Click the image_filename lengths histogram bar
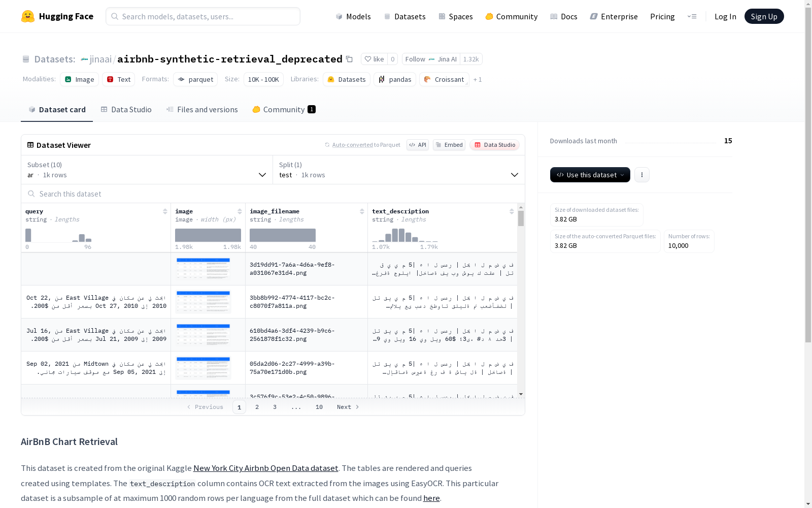 [283, 235]
